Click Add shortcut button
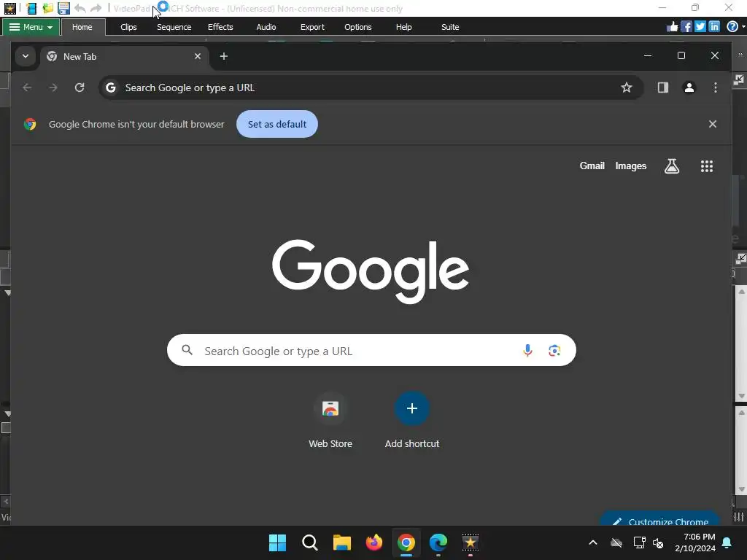This screenshot has height=560, width=747. [412, 420]
